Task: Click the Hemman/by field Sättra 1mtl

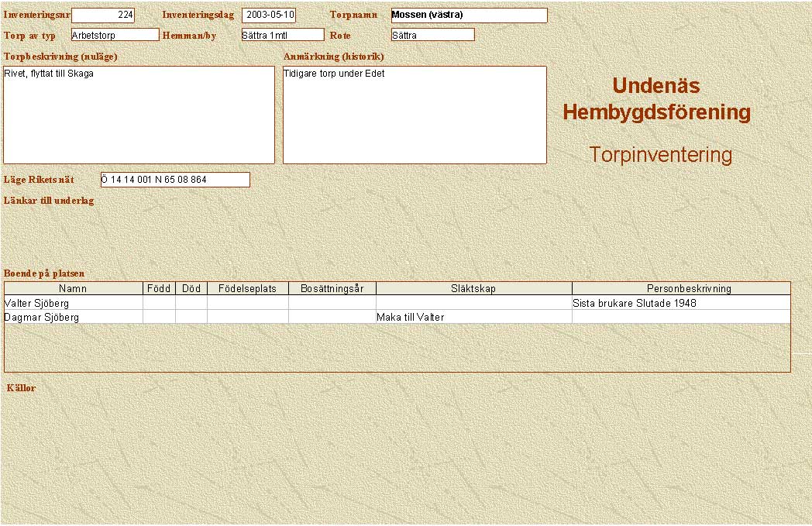Action: click(x=282, y=35)
